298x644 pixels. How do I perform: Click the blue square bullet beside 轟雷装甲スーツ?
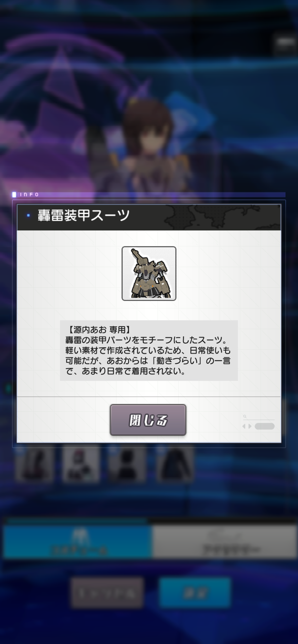point(28,215)
